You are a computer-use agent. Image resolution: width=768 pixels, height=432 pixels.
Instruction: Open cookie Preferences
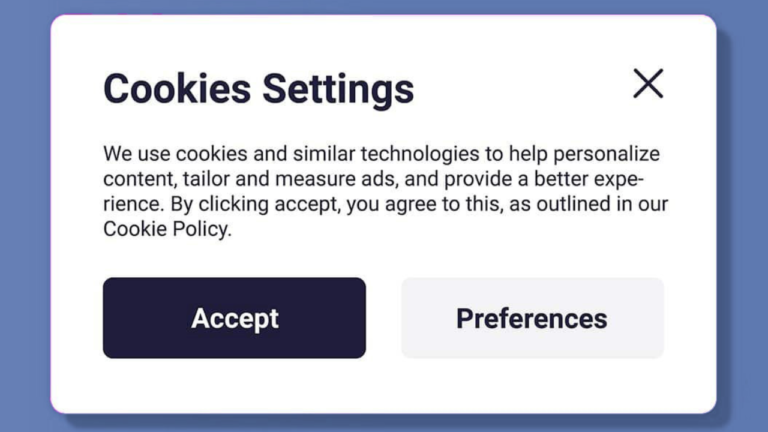[532, 318]
